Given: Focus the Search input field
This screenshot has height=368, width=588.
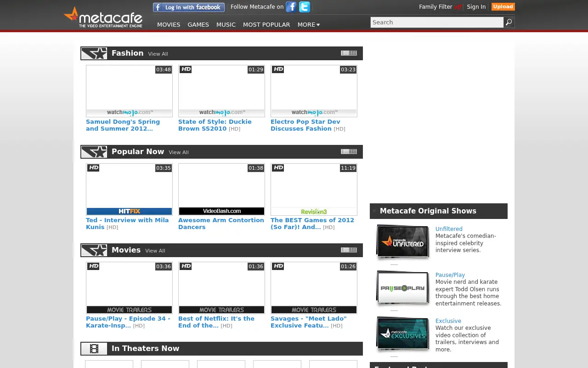Looking at the screenshot, I should (437, 22).
